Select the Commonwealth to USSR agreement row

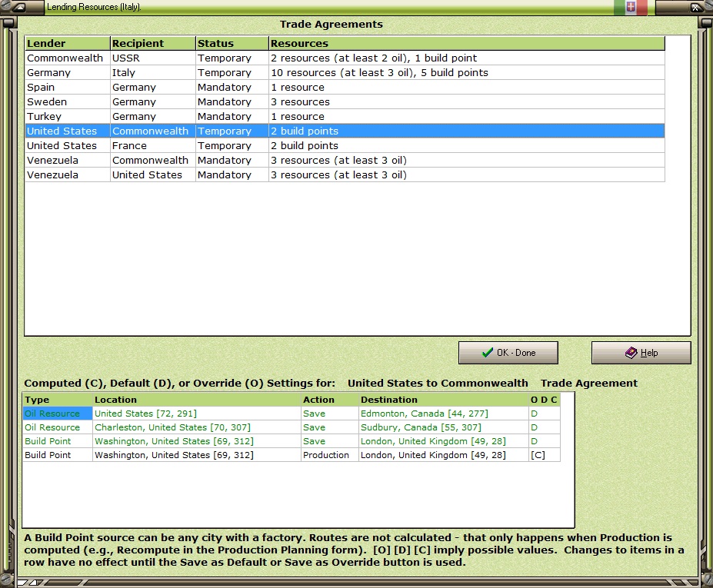click(x=345, y=58)
